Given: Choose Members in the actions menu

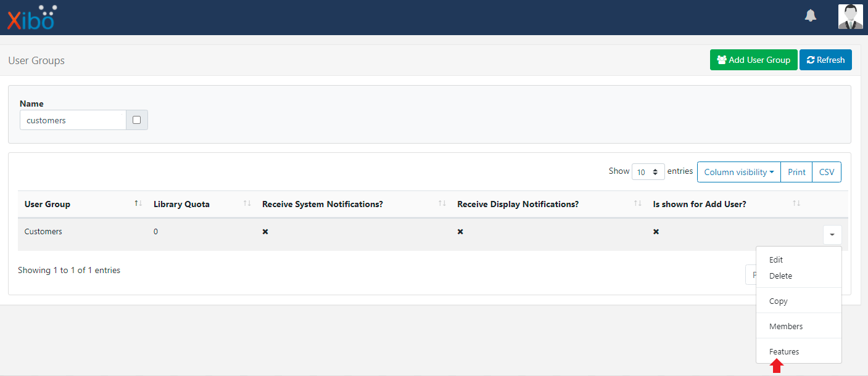Looking at the screenshot, I should [786, 326].
